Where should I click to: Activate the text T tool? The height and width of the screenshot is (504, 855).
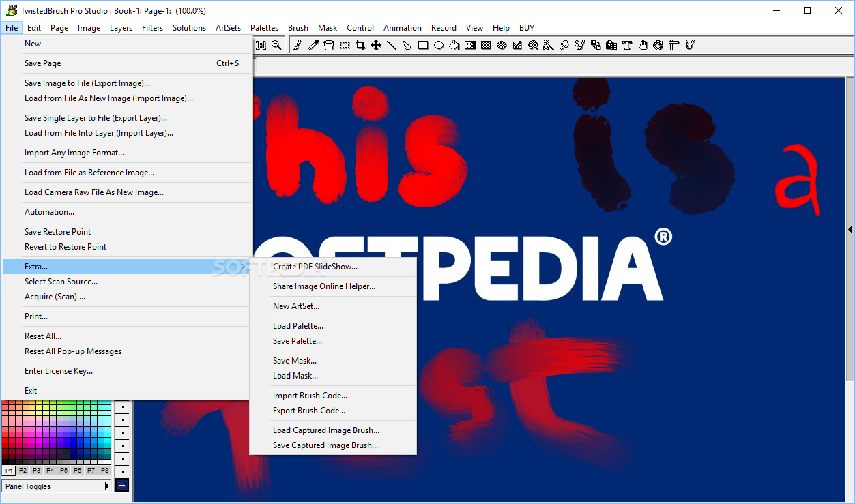[x=627, y=45]
